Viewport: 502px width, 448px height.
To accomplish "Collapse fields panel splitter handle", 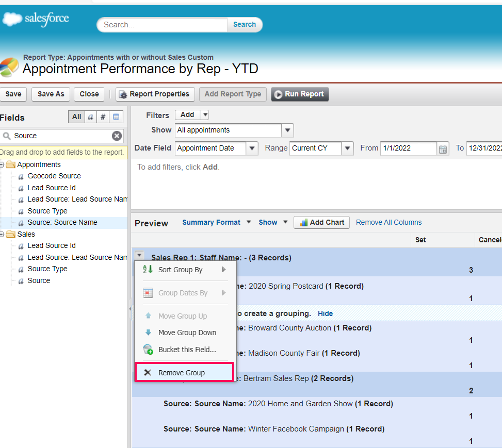I will 129,309.
